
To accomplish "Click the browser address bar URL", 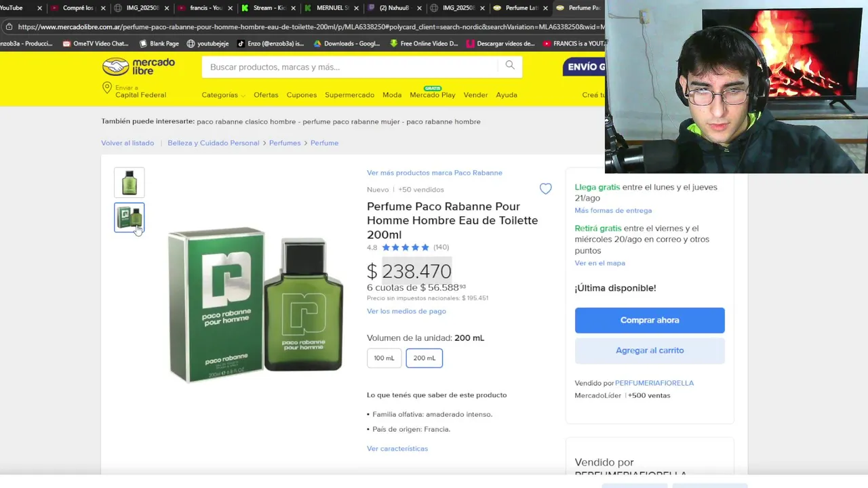I will point(311,27).
